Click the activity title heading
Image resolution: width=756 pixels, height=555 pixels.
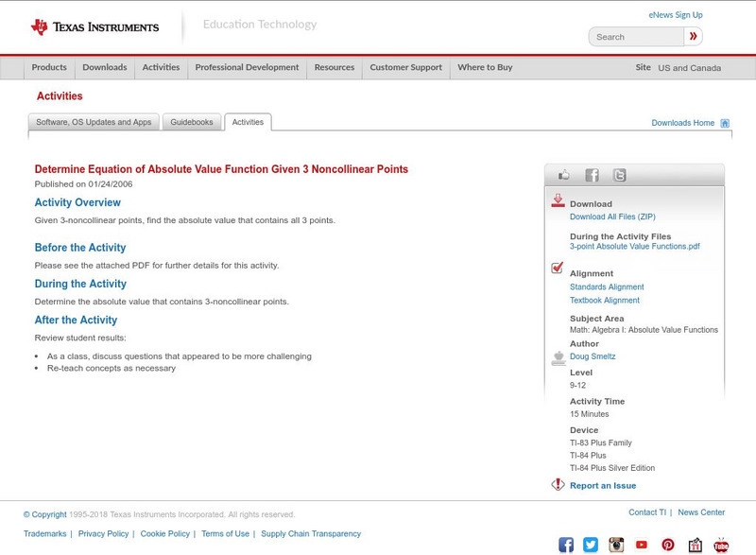coord(221,169)
